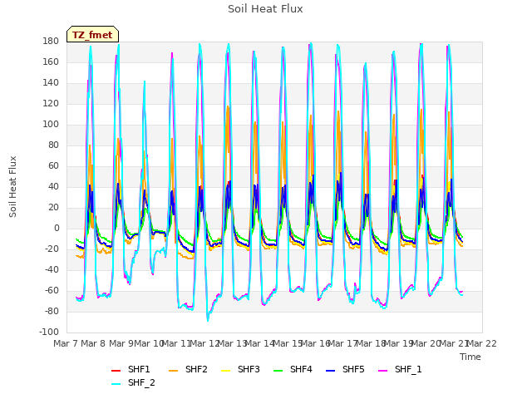Image resolution: width=532 pixels, height=399 pixels.
Task: Select the SHF5 legend label
Action: point(353,369)
